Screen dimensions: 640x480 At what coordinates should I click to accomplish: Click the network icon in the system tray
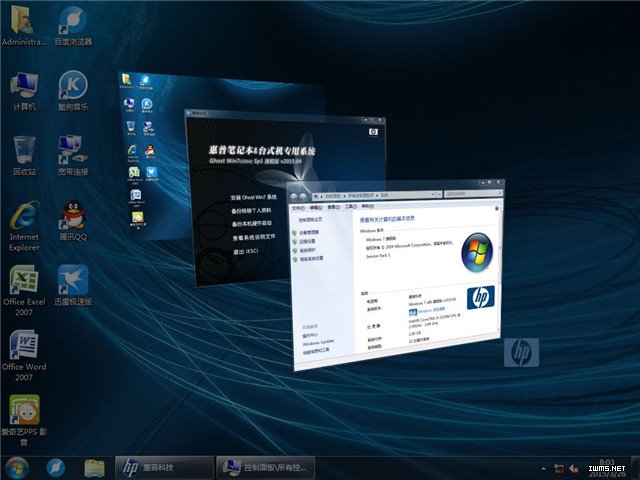coord(558,469)
